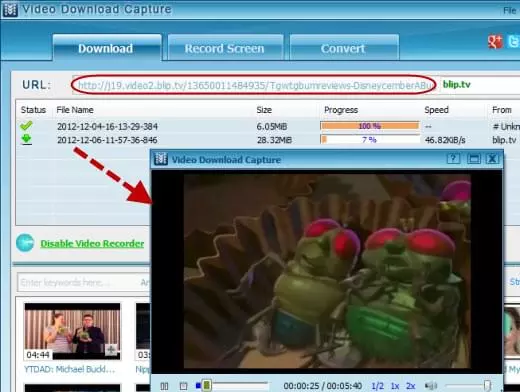Sort by Progress column header
The height and width of the screenshot is (392, 520).
341,110
